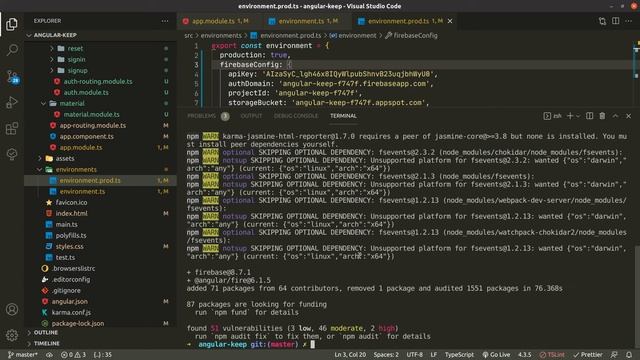Open package-lock.json file

100,324
